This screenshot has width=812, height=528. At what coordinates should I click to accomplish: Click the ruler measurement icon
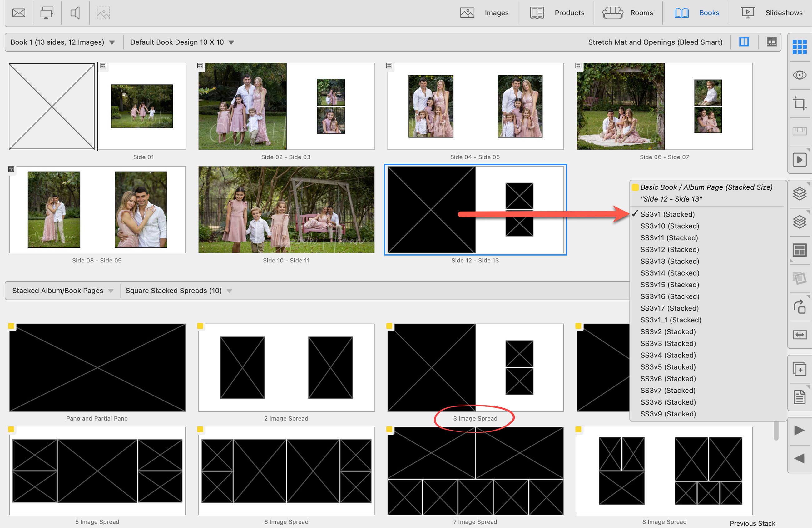click(800, 131)
